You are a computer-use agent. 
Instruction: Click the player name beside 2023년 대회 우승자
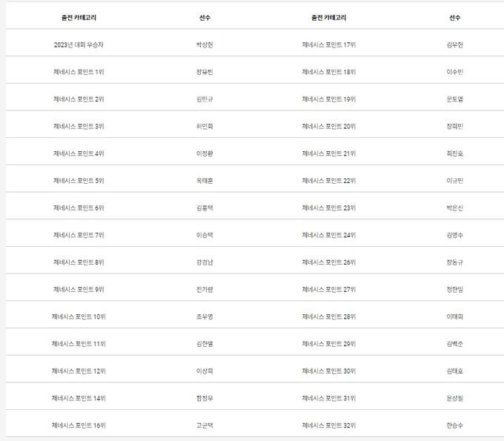tap(205, 44)
